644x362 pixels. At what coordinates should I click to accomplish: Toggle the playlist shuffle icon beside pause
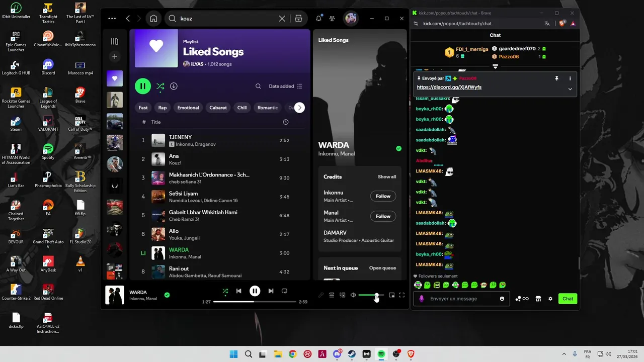pos(160,86)
